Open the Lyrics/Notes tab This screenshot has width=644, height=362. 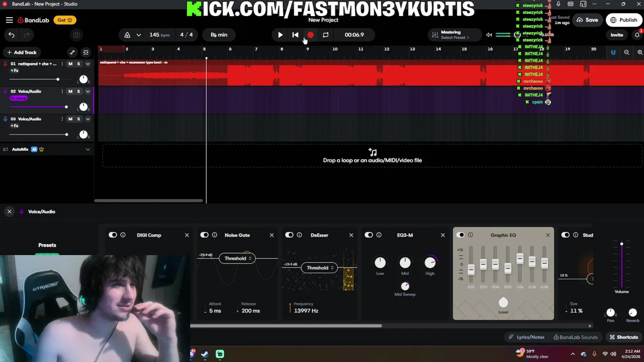526,337
